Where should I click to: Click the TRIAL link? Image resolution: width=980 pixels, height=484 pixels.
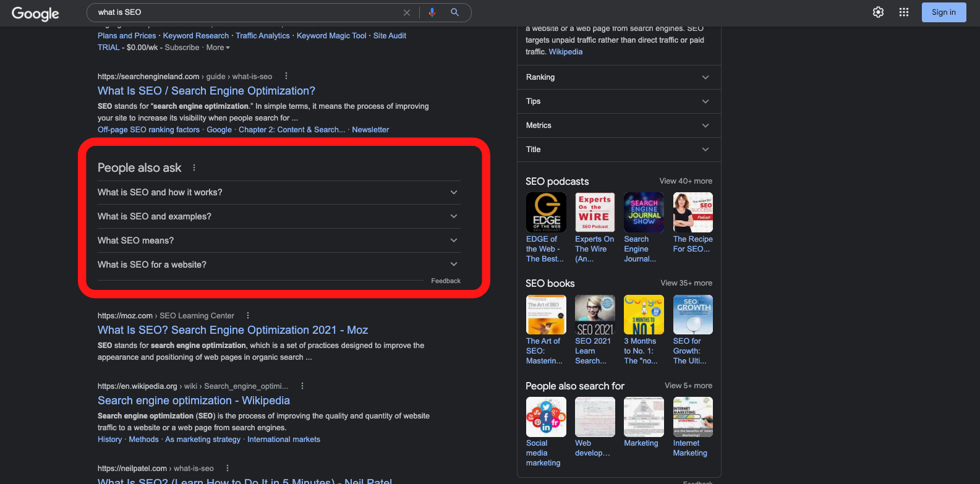pyautogui.click(x=109, y=48)
